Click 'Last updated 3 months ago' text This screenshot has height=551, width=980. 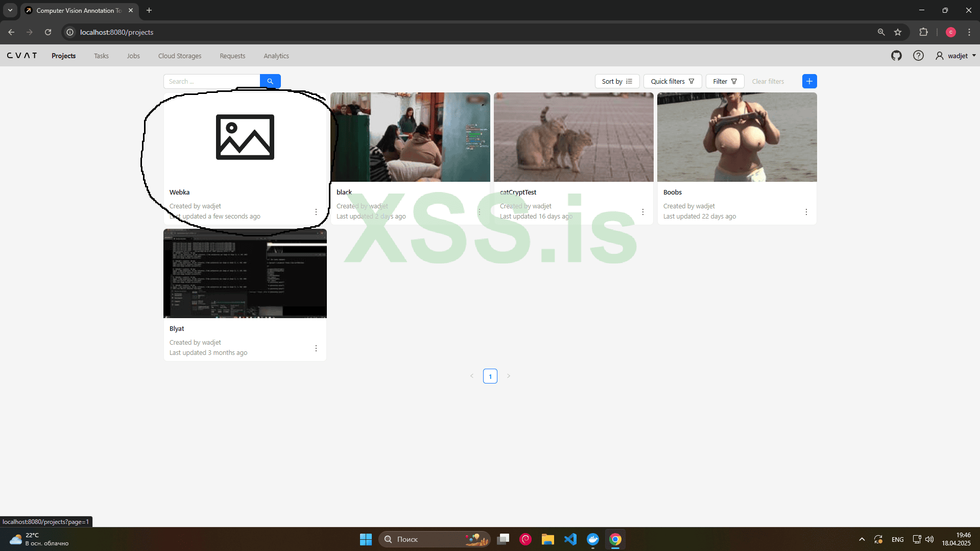tap(208, 353)
